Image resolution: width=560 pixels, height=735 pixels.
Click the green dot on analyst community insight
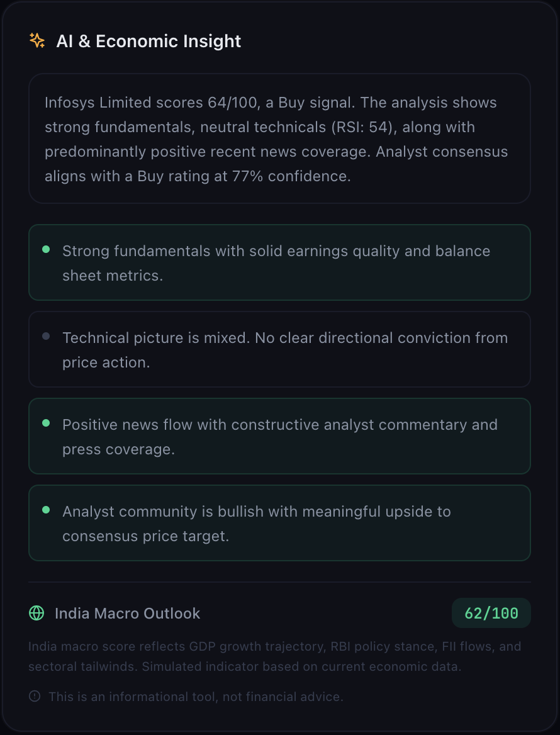click(x=47, y=510)
